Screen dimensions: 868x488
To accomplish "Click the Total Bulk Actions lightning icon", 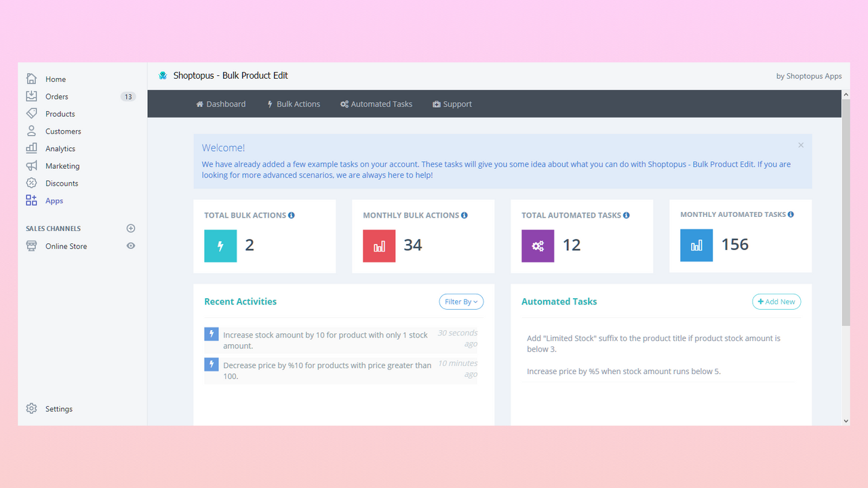I will [220, 245].
